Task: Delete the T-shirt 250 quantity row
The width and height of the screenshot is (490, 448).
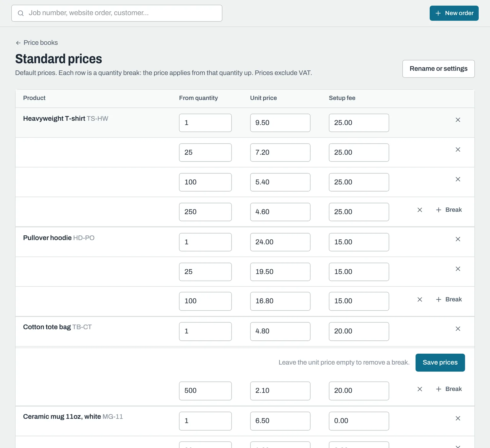Action: click(x=420, y=210)
